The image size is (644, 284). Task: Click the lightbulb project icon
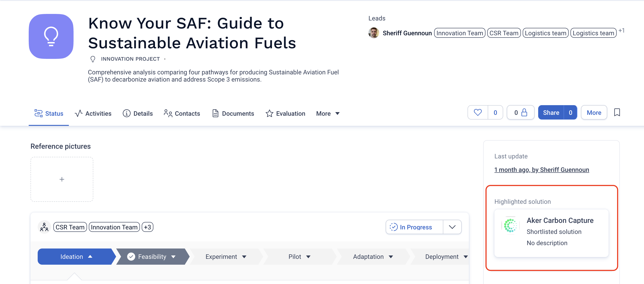tap(51, 36)
